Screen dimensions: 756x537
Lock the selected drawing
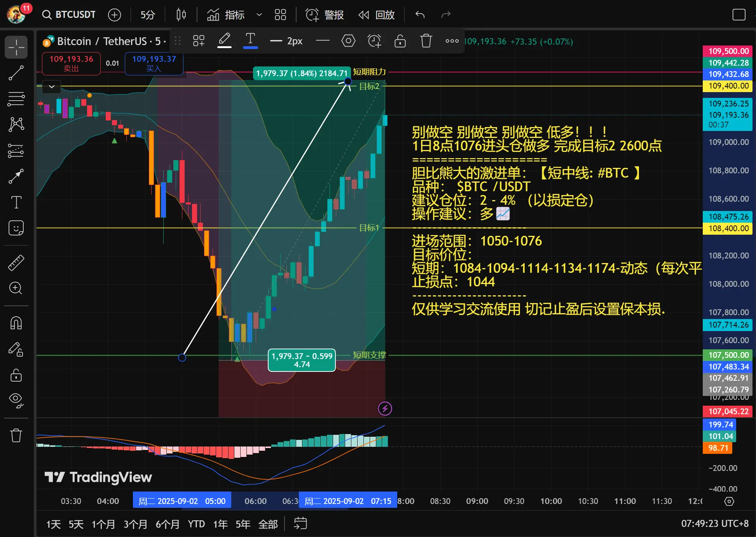point(400,41)
